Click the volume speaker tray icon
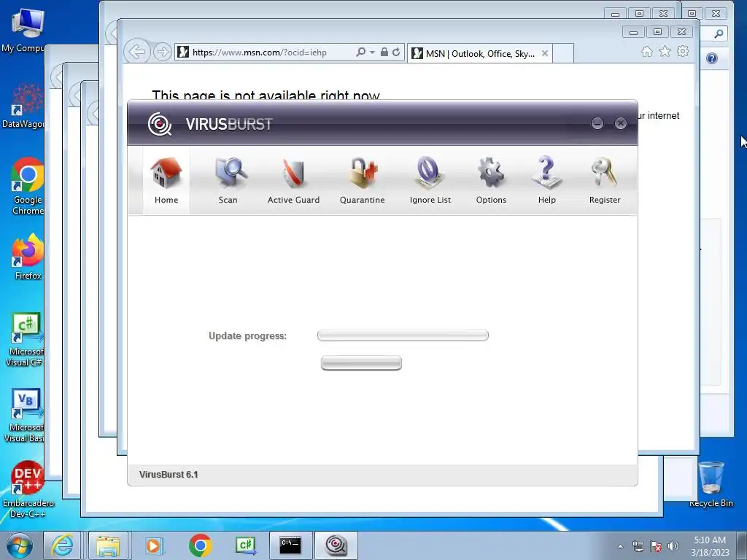Screen dimensions: 747x560 (673, 546)
